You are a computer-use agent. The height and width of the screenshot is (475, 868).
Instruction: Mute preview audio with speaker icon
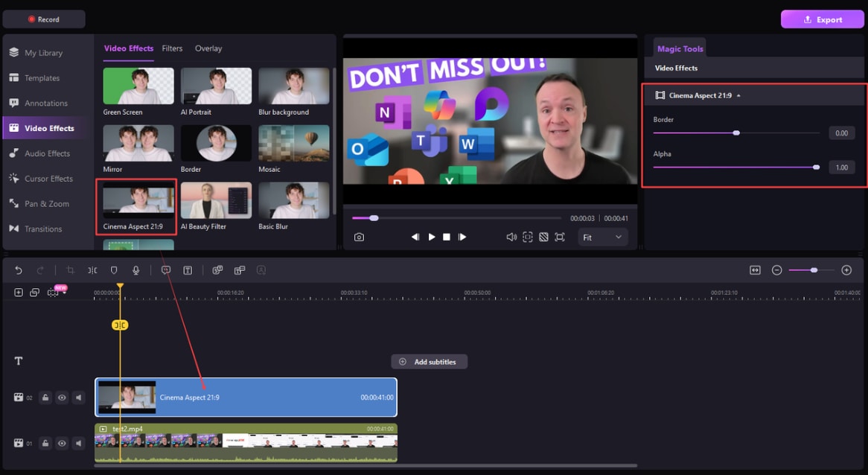[511, 237]
